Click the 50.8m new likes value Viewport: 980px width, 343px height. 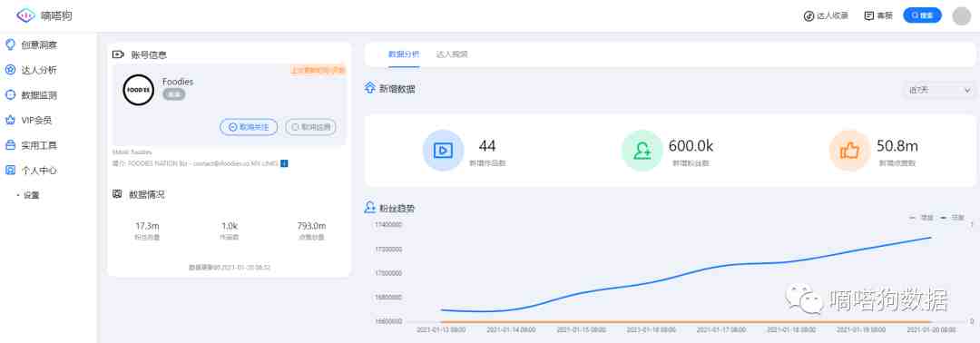coord(897,146)
